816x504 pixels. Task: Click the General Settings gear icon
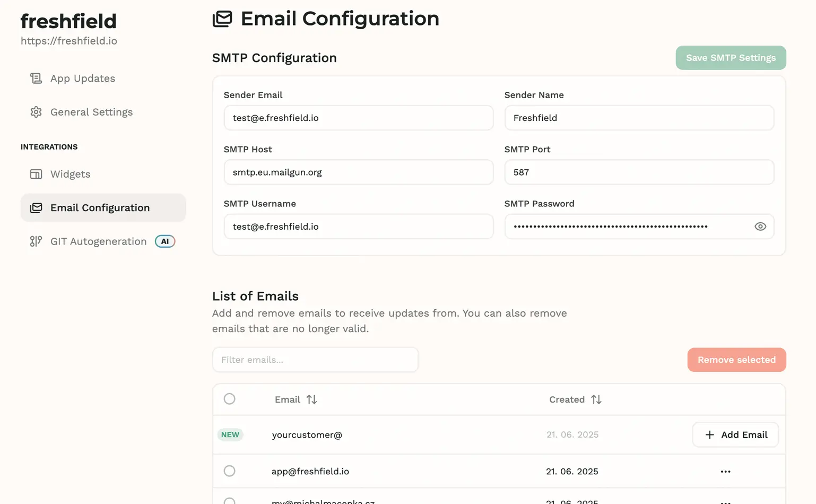click(36, 112)
